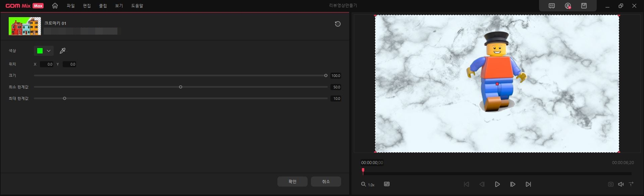Click the Y position input field
644x196 pixels.
[69, 64]
